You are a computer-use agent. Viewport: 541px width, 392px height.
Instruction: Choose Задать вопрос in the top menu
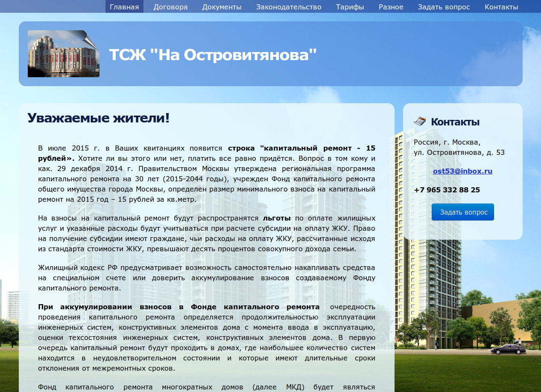[x=444, y=7]
